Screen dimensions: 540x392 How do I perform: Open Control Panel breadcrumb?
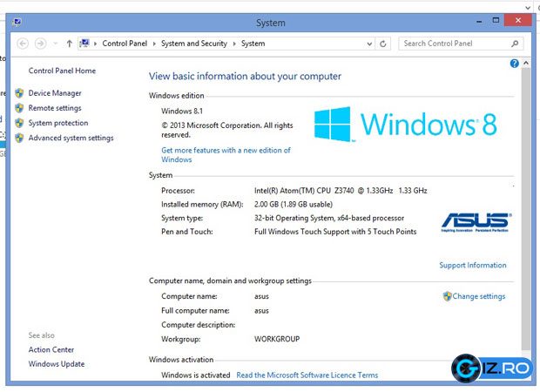click(x=125, y=44)
